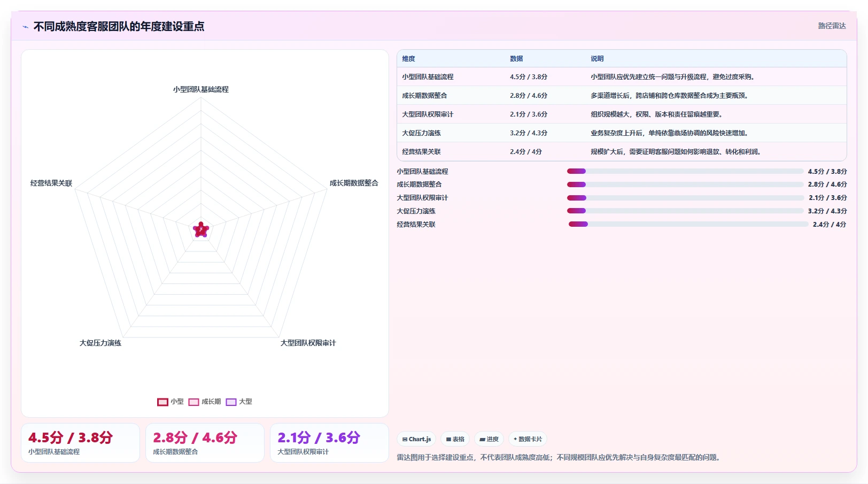Click the 说明 column header
The height and width of the screenshot is (484, 868).
pos(597,59)
